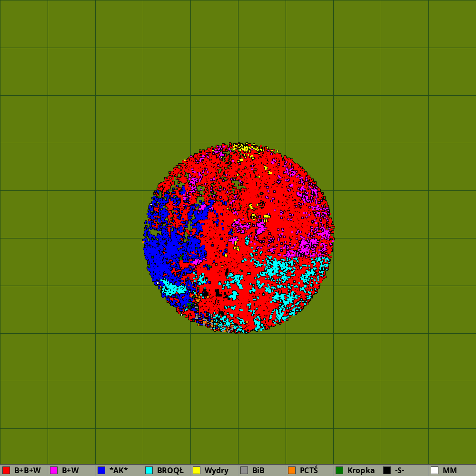Pick the blue *AK* color swatch
Image resolution: width=476 pixels, height=476 pixels.
(x=101, y=470)
